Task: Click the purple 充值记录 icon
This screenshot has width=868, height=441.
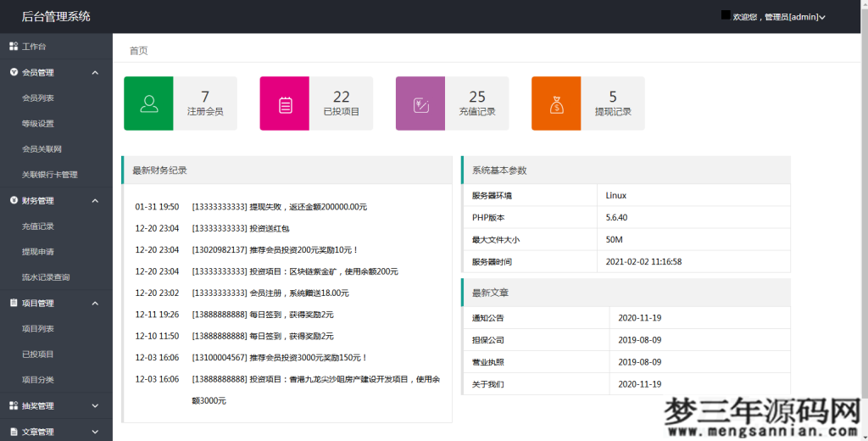Action: coord(420,103)
